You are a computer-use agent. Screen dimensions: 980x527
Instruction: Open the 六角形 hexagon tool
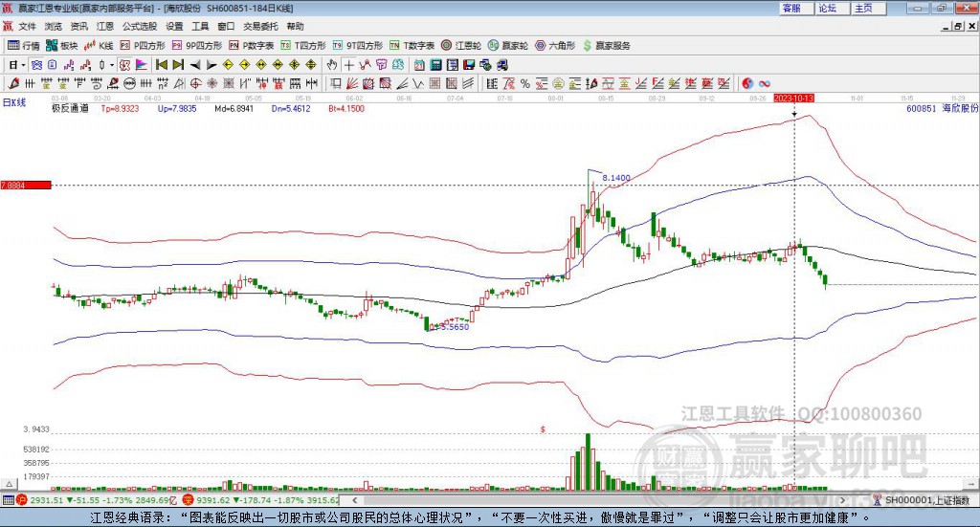[x=555, y=46]
